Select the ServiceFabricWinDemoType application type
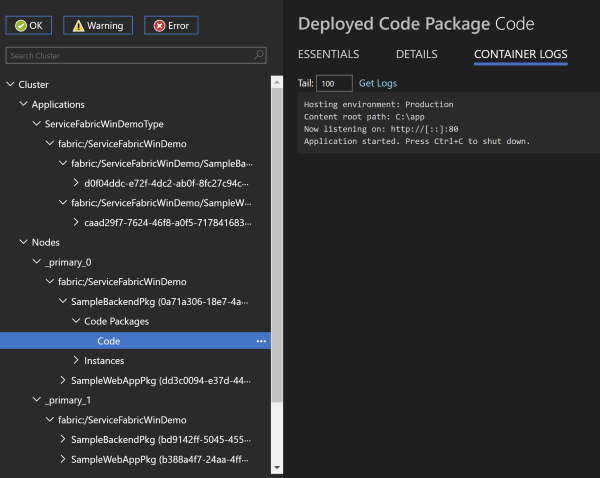Screen dimensions: 600x478 point(104,124)
